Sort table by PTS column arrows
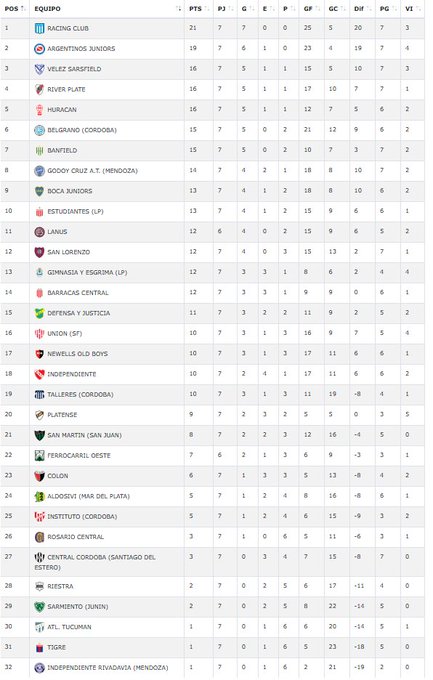 point(207,9)
